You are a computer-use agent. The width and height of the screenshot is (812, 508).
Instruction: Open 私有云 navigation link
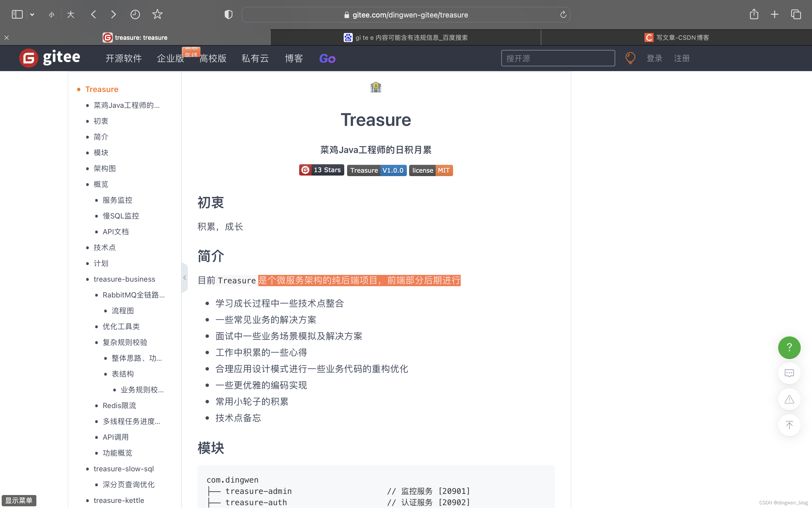pyautogui.click(x=255, y=58)
